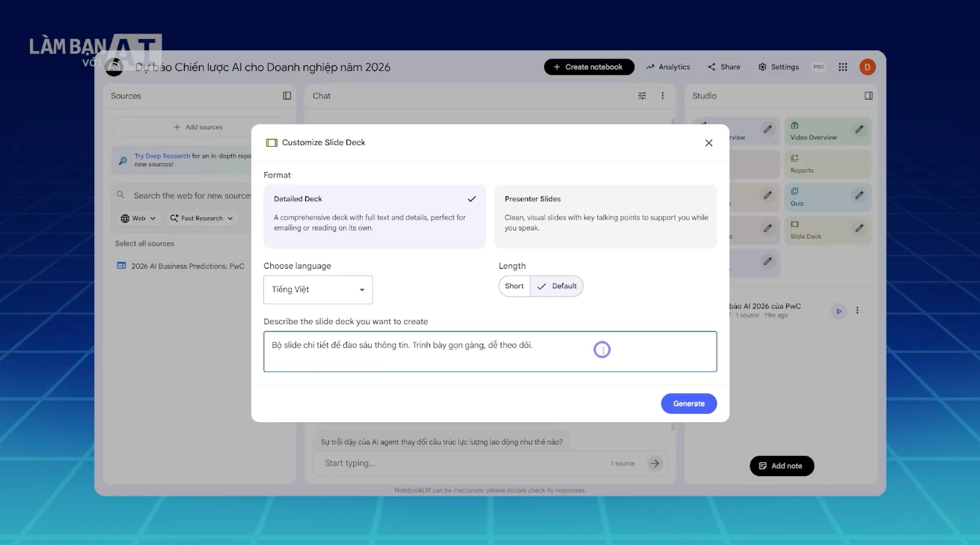Open chat configuration sliders icon
The height and width of the screenshot is (545, 980).
(x=642, y=96)
